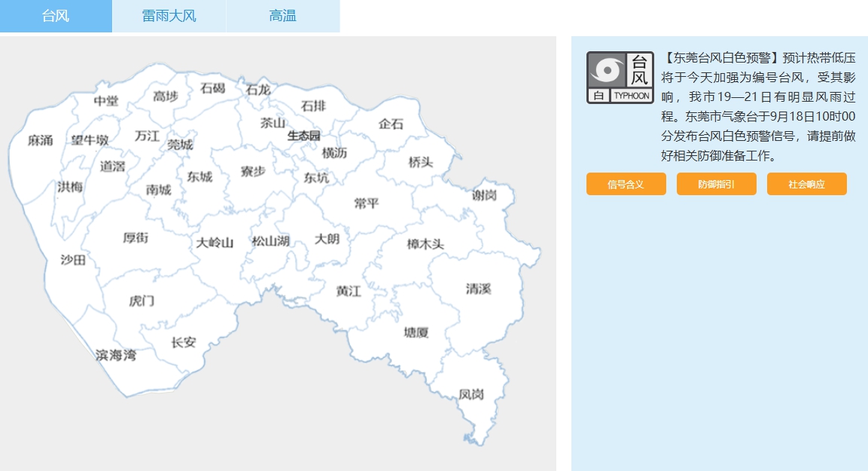Choose 清溪 area on the map
The height and width of the screenshot is (471, 868).
pos(478,289)
